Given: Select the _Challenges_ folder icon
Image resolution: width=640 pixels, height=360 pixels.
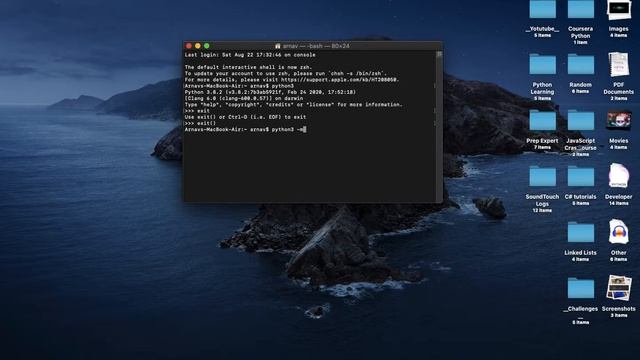Looking at the screenshot, I should coord(580,288).
